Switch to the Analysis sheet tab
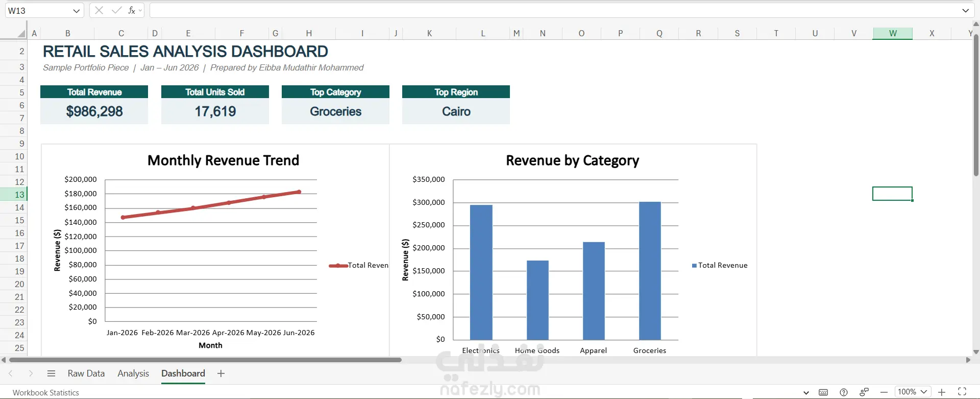 click(133, 373)
